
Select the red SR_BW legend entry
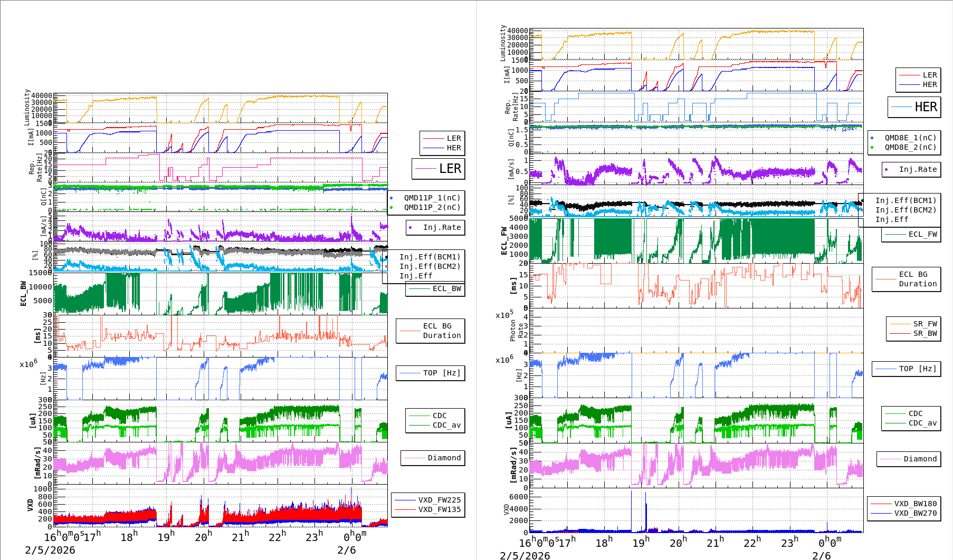(913, 333)
